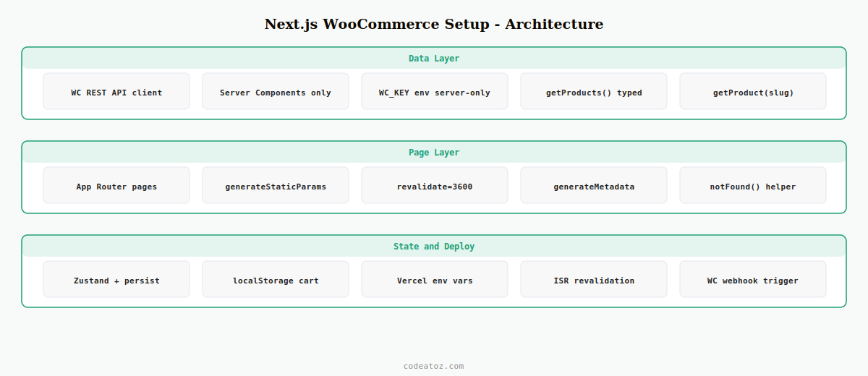Click the 'revalidate=3600' box
The height and width of the screenshot is (376, 868).
tap(435, 185)
